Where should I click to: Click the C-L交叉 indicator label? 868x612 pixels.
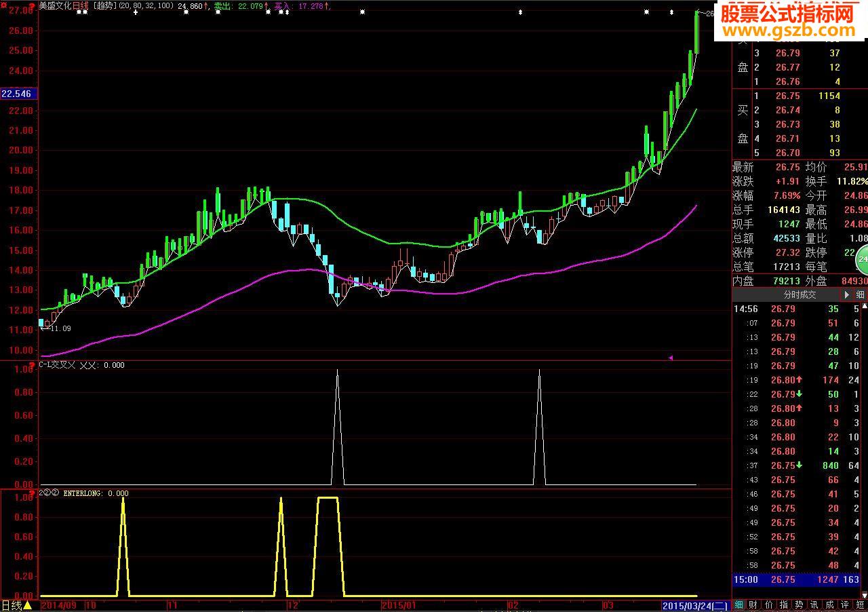pos(57,365)
